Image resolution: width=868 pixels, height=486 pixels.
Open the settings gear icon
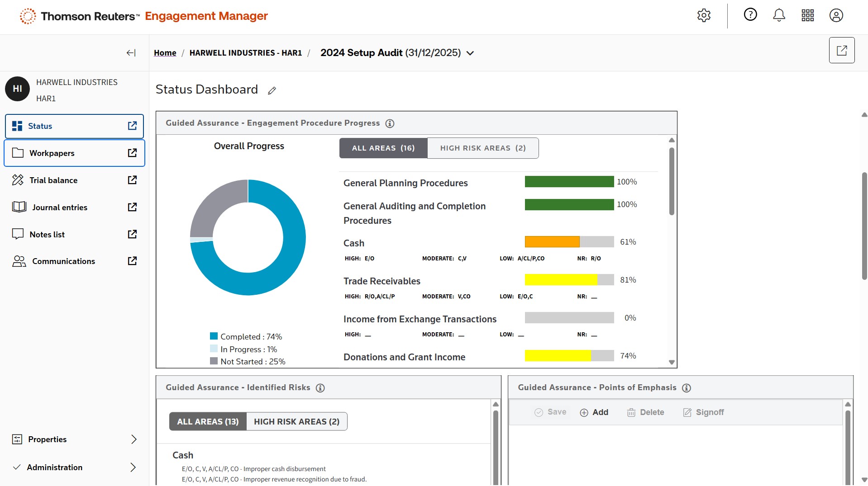pyautogui.click(x=704, y=15)
